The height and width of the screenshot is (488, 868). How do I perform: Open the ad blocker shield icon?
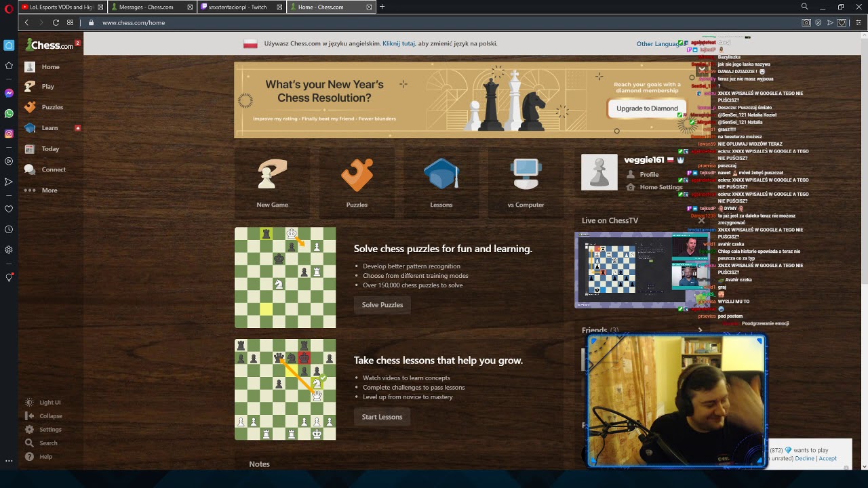point(818,22)
